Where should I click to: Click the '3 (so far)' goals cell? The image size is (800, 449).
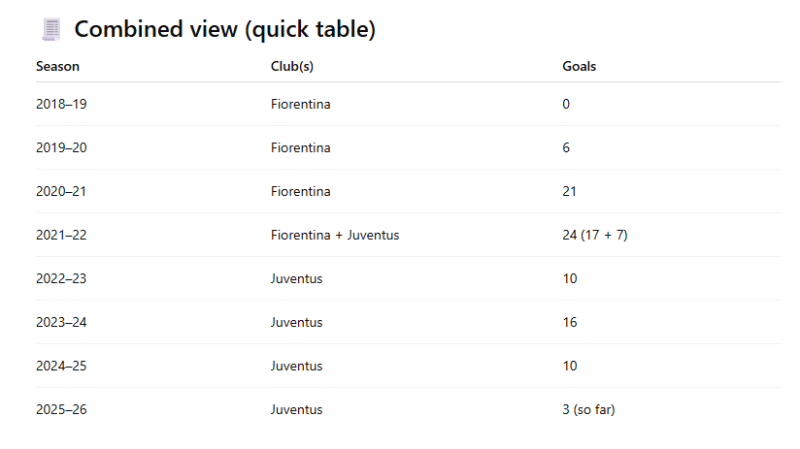[589, 409]
